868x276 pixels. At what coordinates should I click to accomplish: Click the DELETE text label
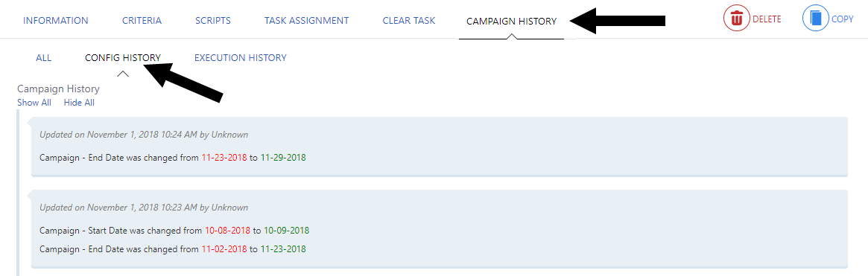pyautogui.click(x=767, y=19)
